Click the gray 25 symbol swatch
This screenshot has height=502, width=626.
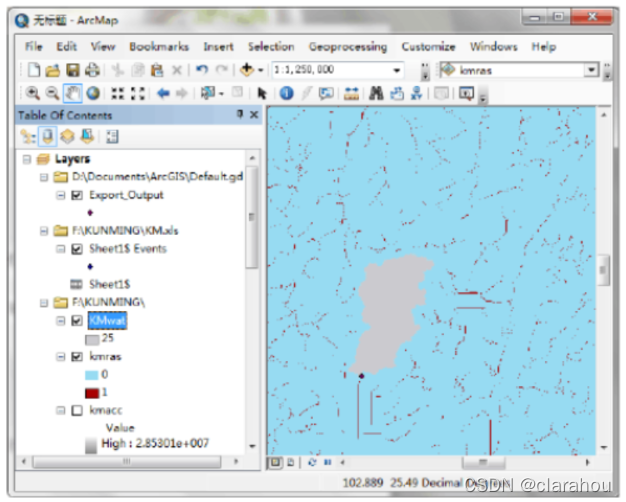tap(92, 340)
